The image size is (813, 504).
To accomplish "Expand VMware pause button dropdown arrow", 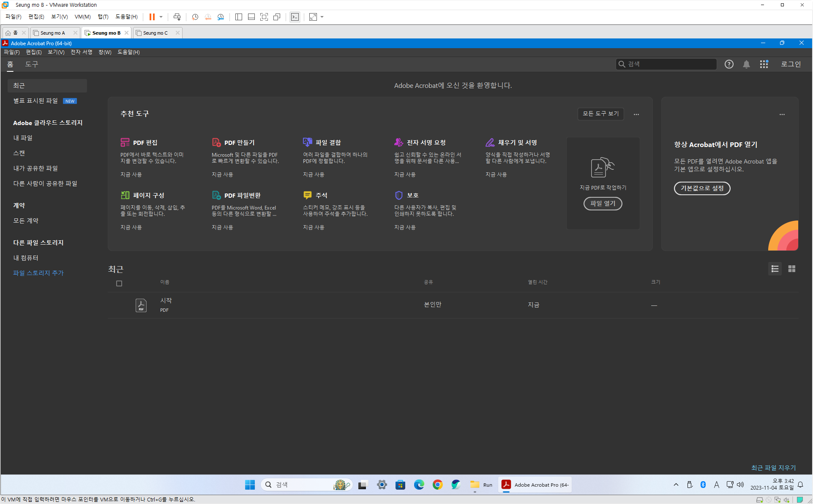I will 161,17.
